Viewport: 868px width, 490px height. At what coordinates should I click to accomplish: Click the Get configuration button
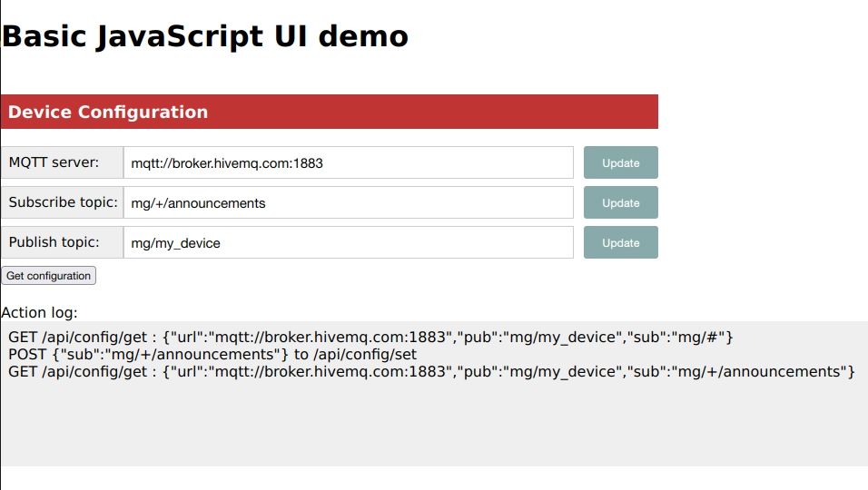tap(49, 276)
